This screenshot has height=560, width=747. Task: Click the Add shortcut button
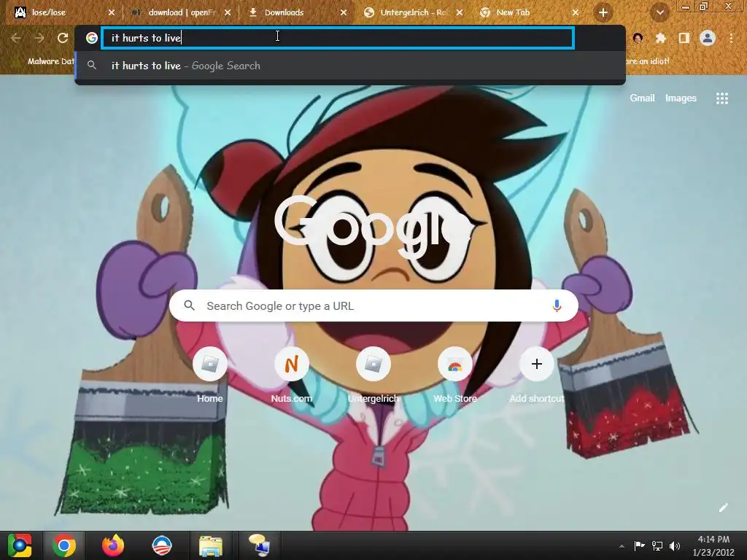click(537, 376)
